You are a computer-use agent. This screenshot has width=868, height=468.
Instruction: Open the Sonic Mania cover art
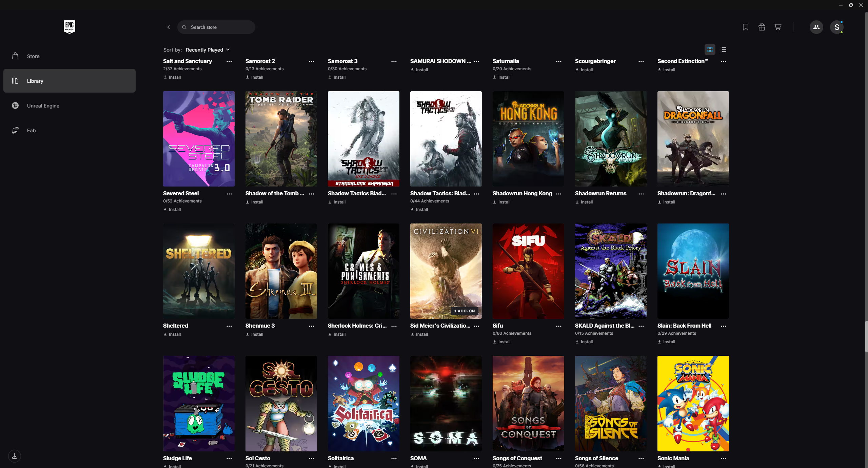[693, 404]
